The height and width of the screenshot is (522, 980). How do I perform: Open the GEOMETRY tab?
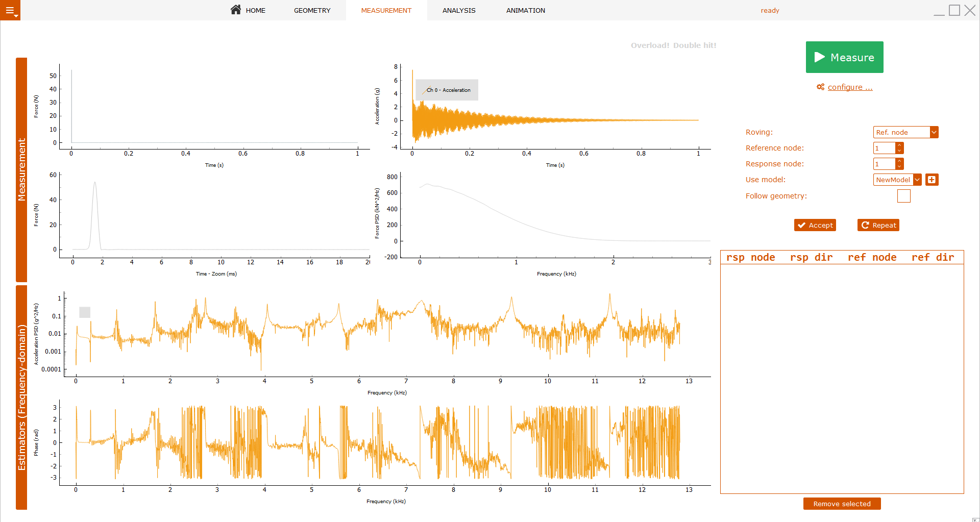[312, 10]
